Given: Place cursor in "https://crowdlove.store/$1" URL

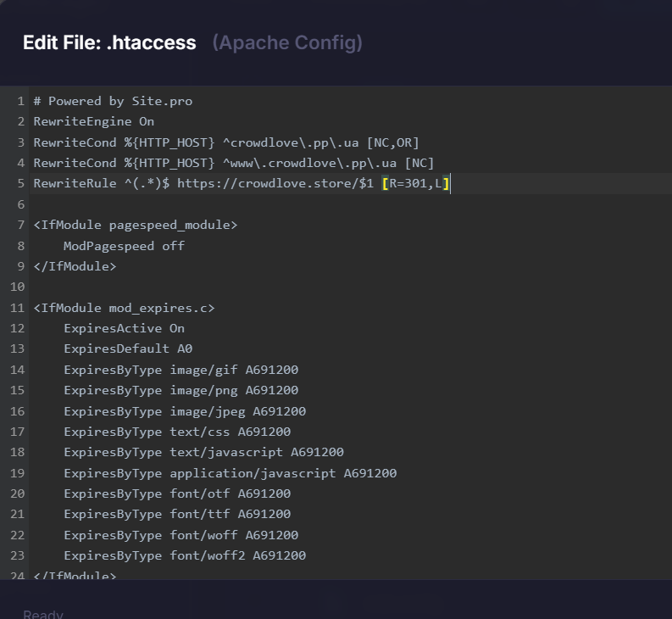Looking at the screenshot, I should tap(268, 183).
